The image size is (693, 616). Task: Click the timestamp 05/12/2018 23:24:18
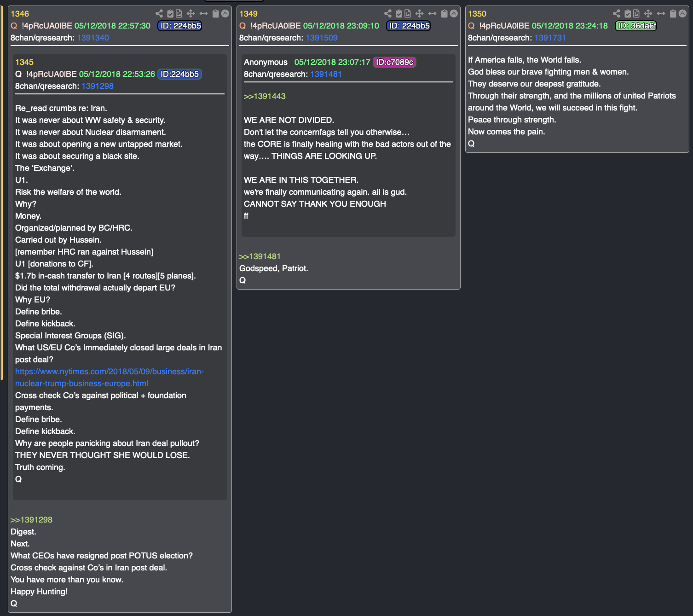(570, 26)
